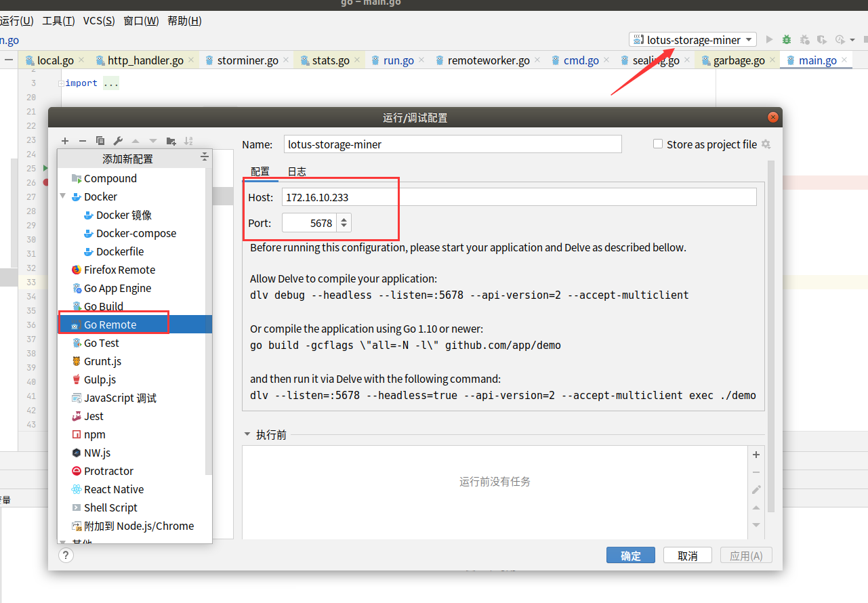Screen dimensions: 868x603
Task: Close the stats.go editor tab
Action: click(x=358, y=60)
